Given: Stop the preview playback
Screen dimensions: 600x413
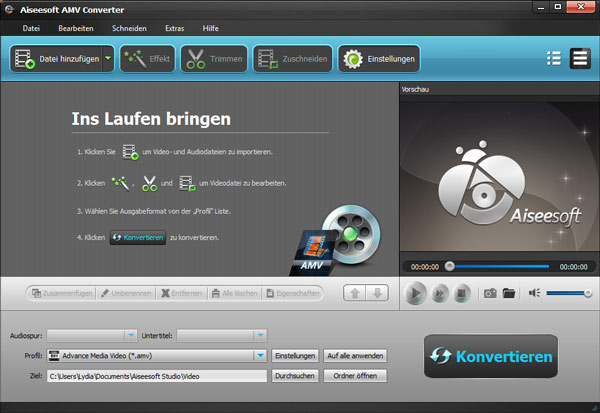Looking at the screenshot, I should pos(461,294).
